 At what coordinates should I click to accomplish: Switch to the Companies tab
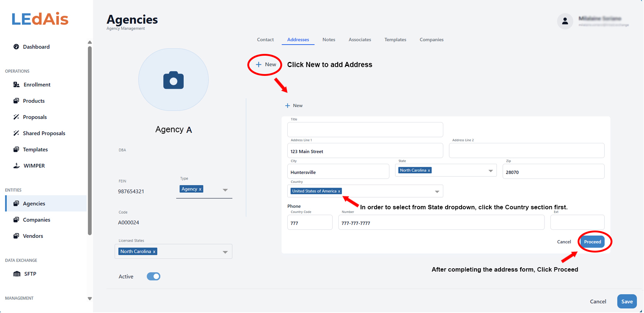click(432, 40)
